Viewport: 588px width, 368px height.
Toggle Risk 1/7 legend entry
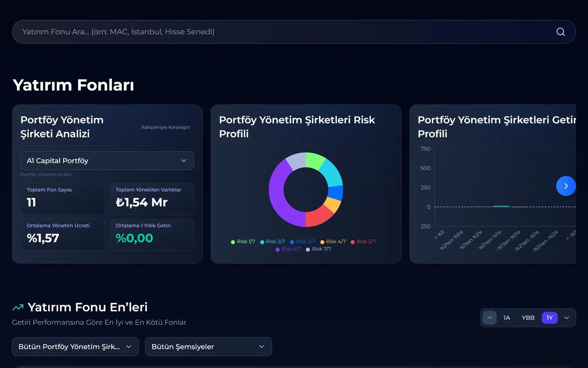pos(243,241)
